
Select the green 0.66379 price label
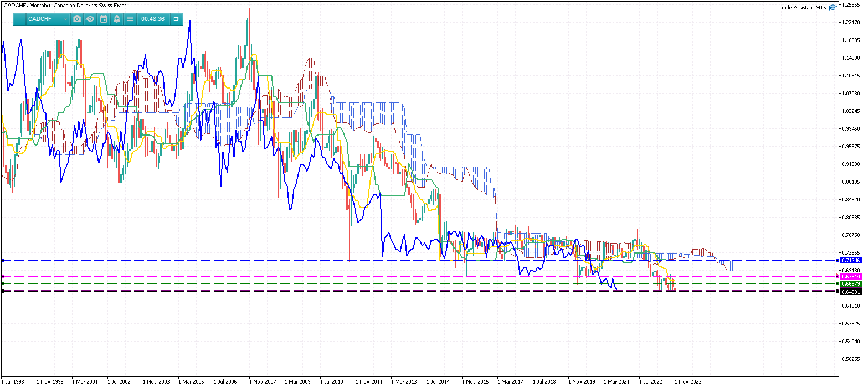tap(850, 284)
